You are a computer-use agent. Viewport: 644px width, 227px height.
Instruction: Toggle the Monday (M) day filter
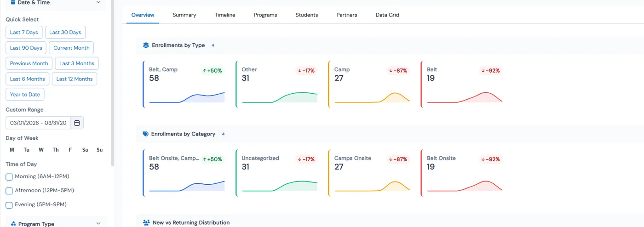point(12,150)
